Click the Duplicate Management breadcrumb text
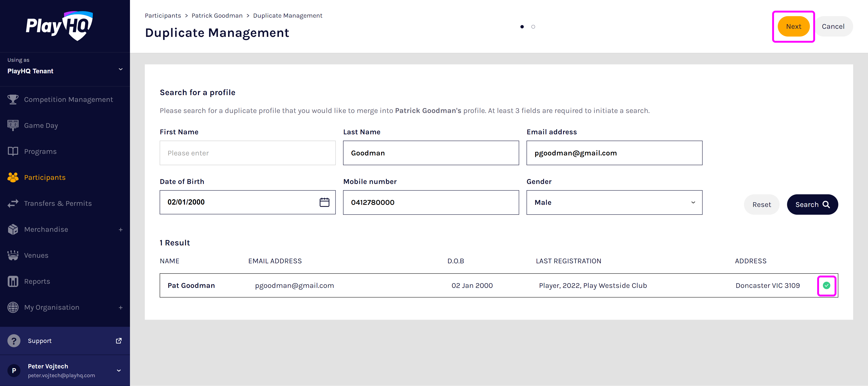 click(x=287, y=16)
